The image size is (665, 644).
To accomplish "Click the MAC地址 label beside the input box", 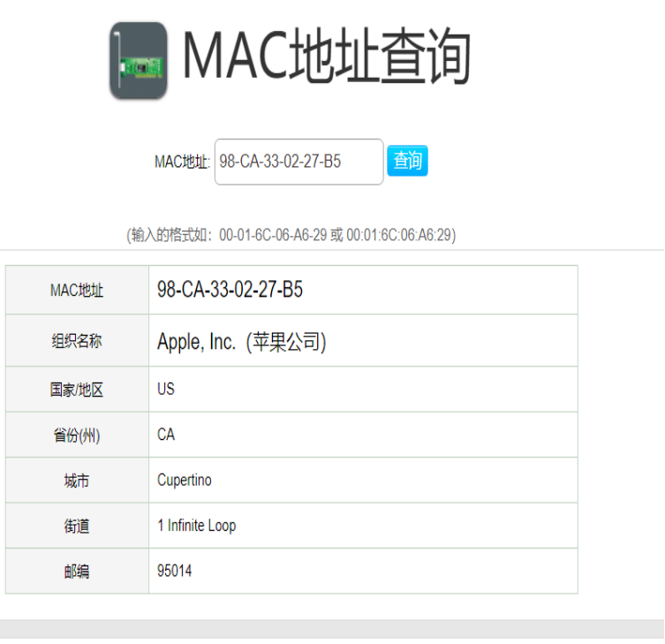I will tap(182, 162).
